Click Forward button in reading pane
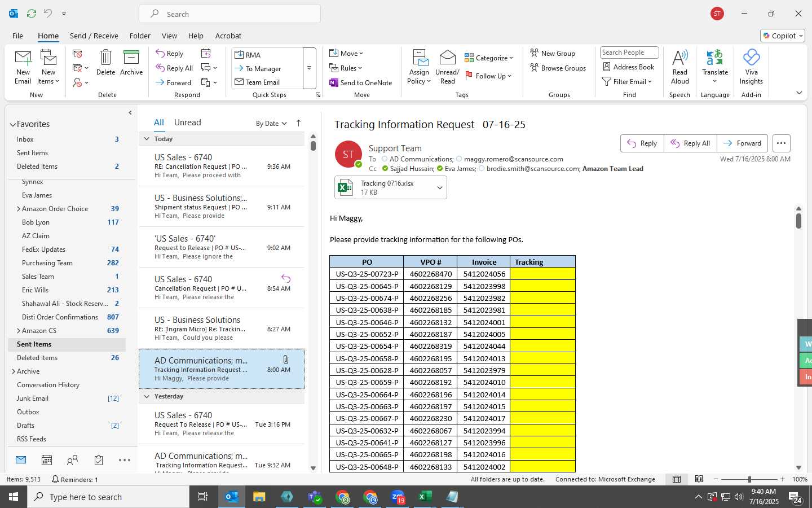The width and height of the screenshot is (812, 508). pyautogui.click(x=743, y=143)
